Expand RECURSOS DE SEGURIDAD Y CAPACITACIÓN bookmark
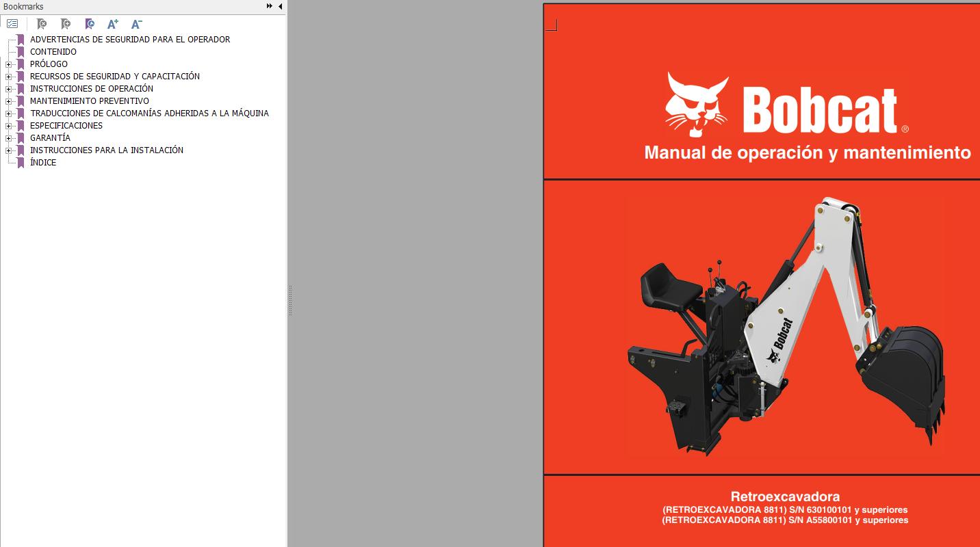The width and height of the screenshot is (980, 547). [8, 77]
